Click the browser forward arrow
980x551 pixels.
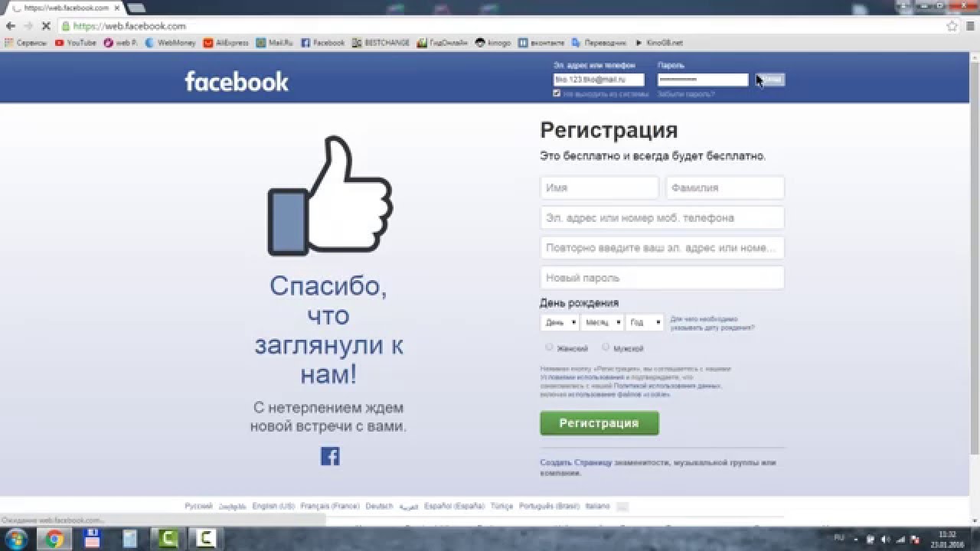28,26
